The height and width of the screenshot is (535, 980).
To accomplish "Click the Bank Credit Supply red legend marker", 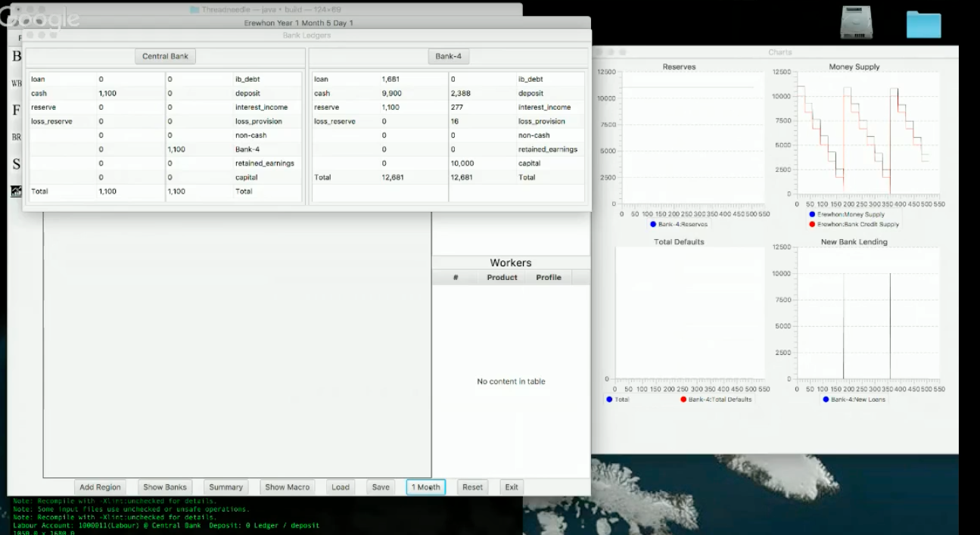I will pos(812,225).
